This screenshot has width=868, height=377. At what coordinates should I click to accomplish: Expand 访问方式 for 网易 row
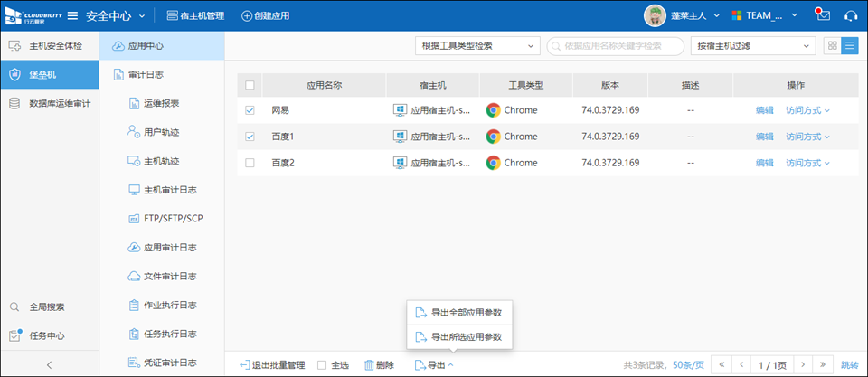(x=807, y=110)
